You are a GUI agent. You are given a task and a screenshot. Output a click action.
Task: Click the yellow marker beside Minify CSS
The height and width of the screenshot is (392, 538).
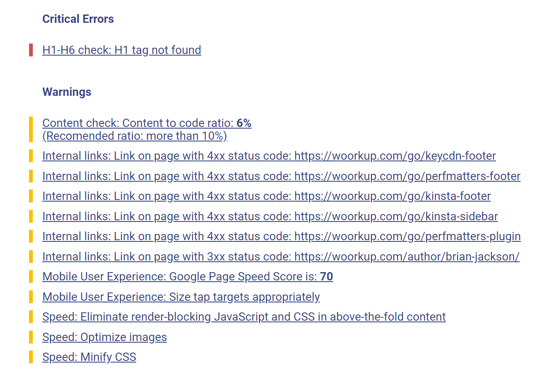[x=31, y=357]
